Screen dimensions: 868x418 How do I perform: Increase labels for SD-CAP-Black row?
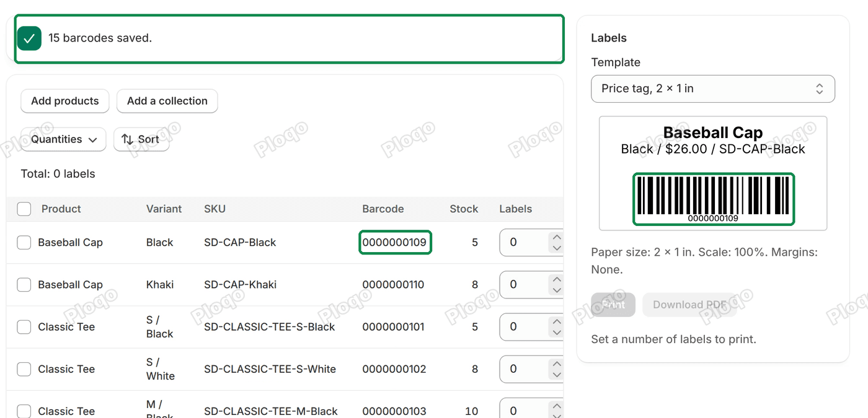coord(556,237)
